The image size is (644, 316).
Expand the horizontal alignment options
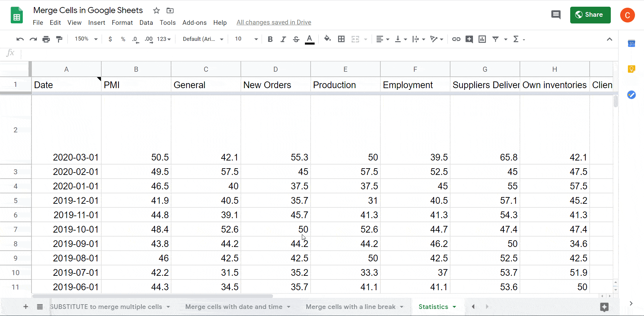pyautogui.click(x=387, y=39)
